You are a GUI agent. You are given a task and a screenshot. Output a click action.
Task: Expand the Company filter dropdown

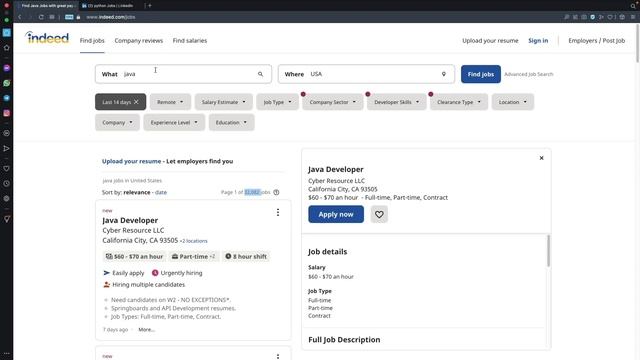pyautogui.click(x=118, y=122)
